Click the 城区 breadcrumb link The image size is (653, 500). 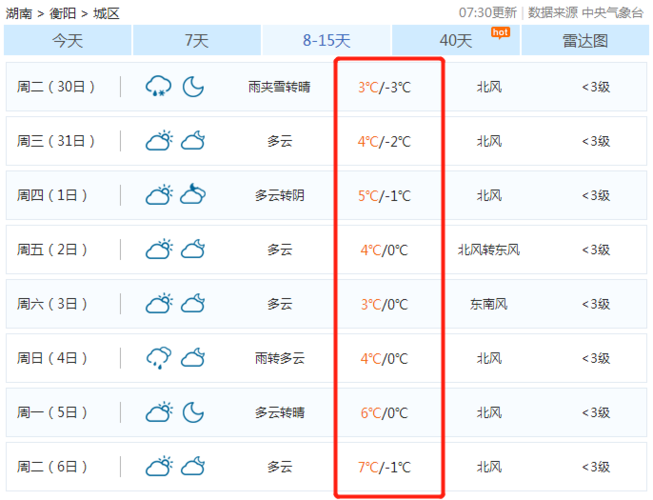[x=106, y=13]
